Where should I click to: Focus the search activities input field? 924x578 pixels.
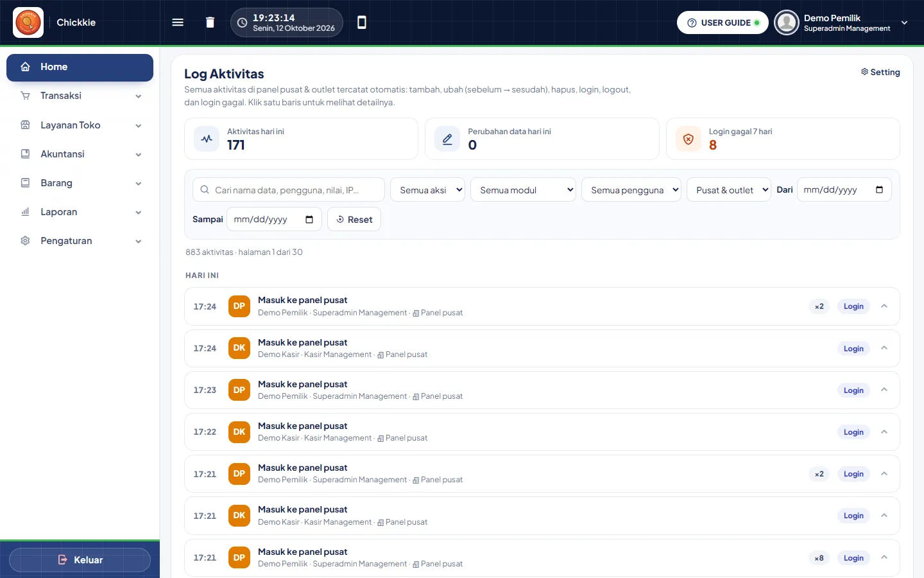point(289,190)
